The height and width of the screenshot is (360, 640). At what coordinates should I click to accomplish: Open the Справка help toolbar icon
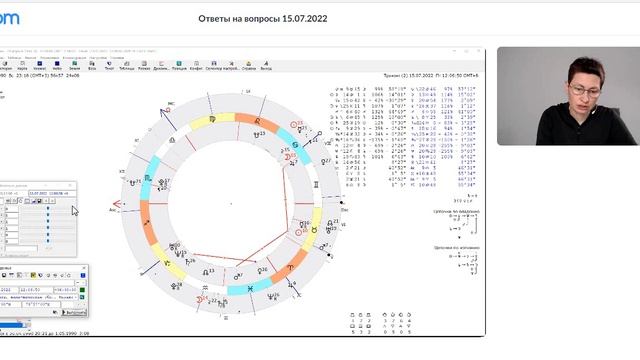pos(249,66)
